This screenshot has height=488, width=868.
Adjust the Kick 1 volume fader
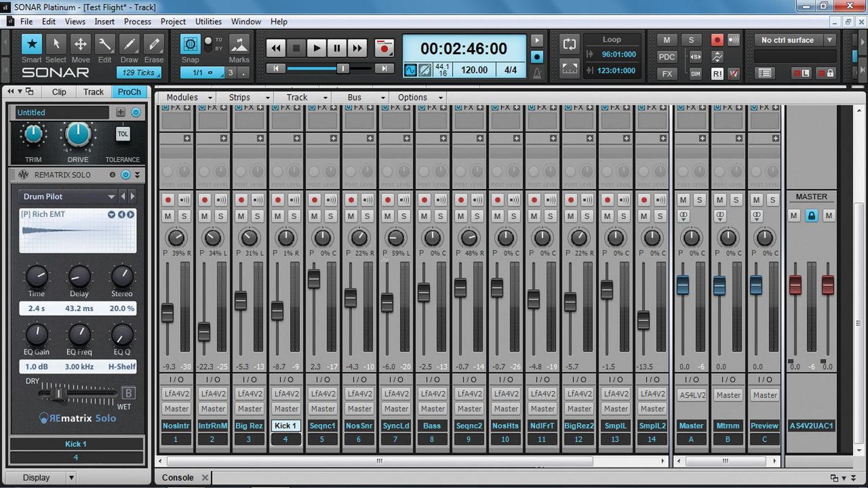coord(277,310)
